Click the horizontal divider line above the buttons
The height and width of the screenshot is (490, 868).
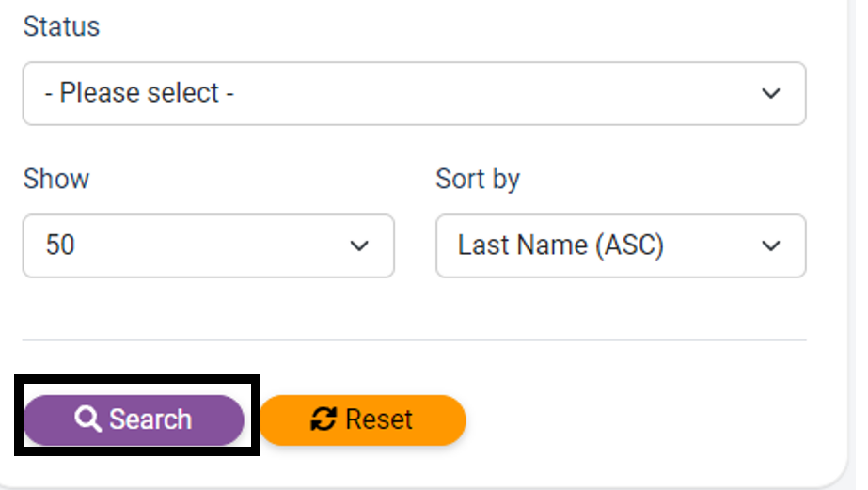click(414, 340)
